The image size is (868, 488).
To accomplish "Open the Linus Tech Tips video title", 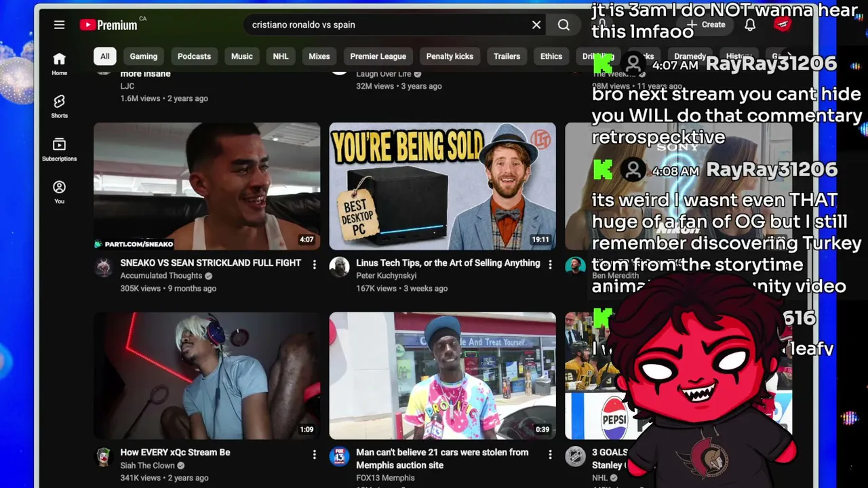I will [x=448, y=263].
